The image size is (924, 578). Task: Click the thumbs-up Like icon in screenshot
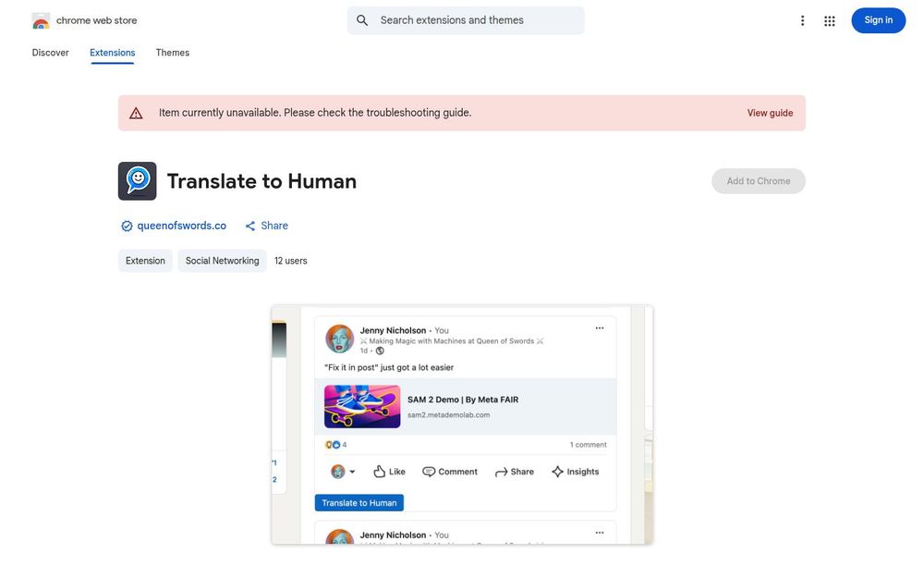(380, 472)
